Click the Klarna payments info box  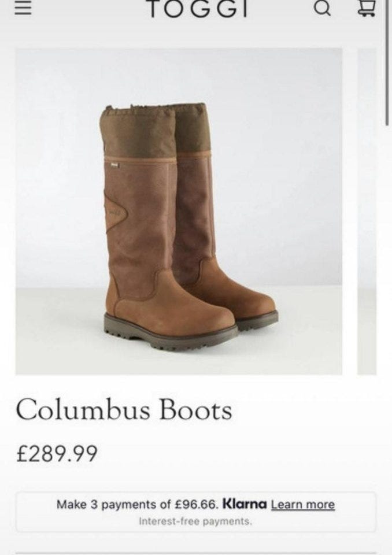[x=196, y=512]
